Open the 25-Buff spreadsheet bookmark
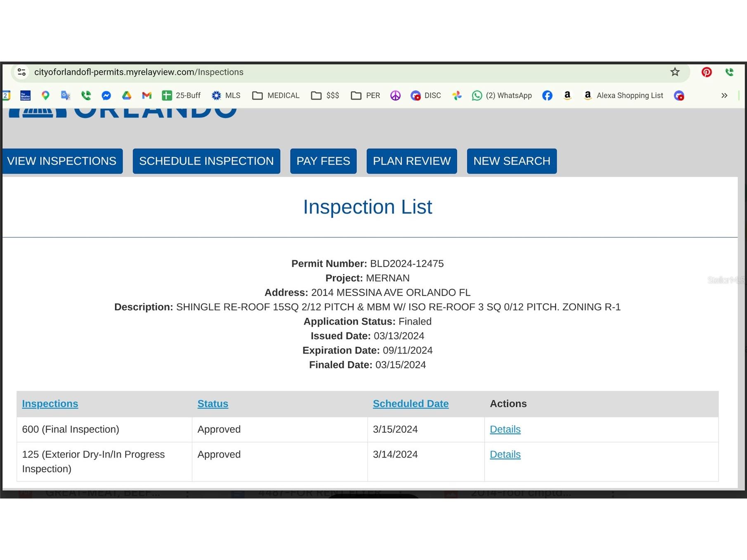Screen dimensions: 747x560 coord(181,96)
